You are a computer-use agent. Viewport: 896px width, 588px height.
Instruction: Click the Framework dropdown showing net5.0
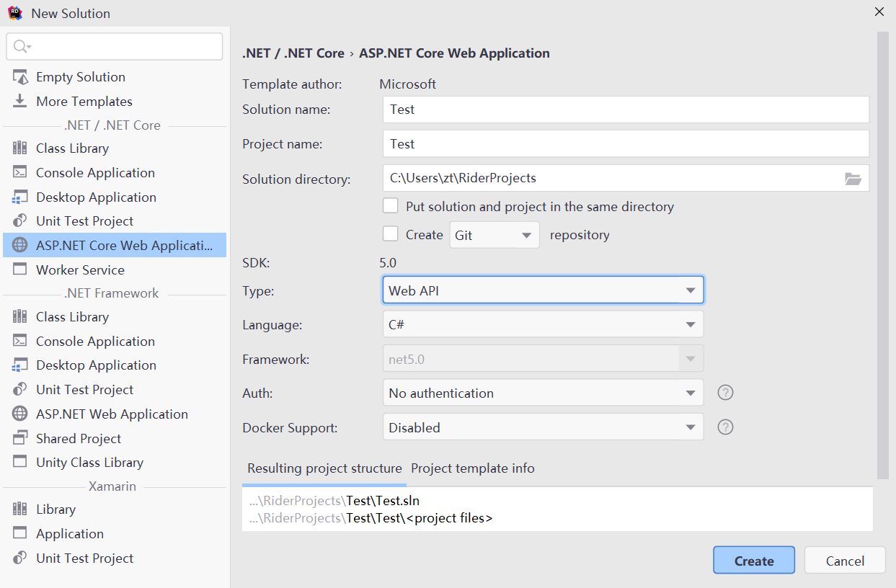coord(543,358)
